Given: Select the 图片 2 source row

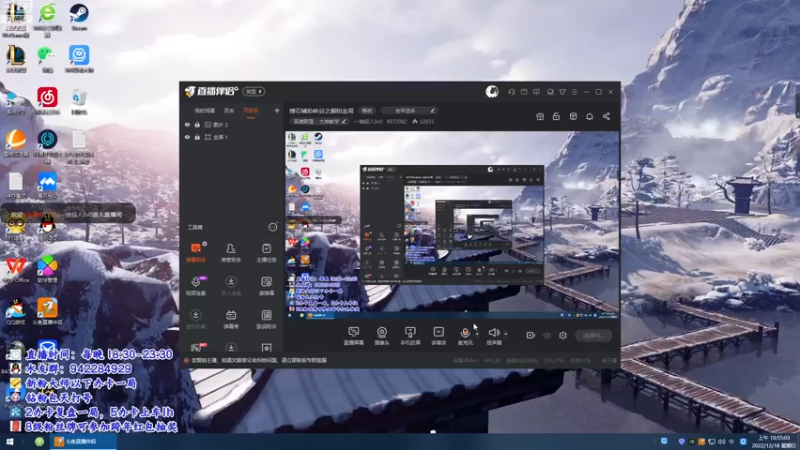Looking at the screenshot, I should (232, 124).
